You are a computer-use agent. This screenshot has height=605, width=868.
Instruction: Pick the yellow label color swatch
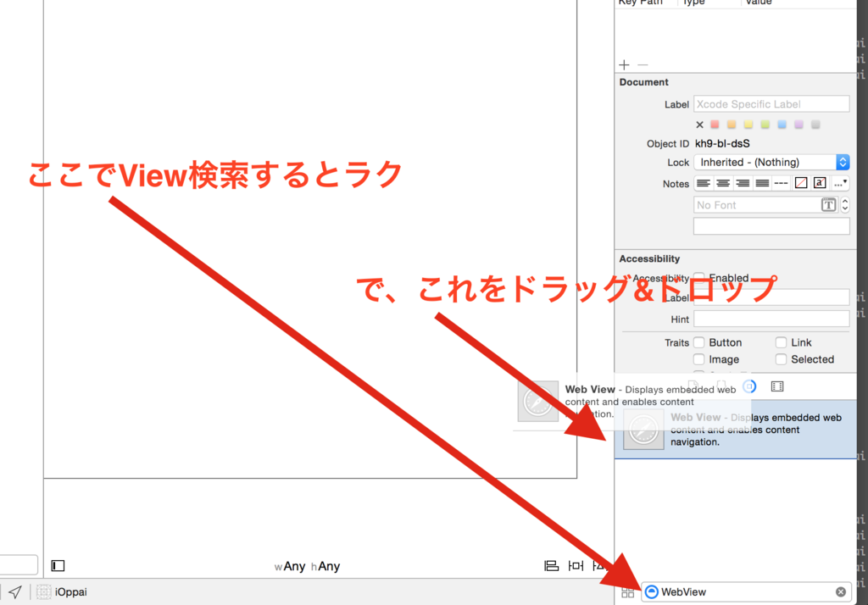pyautogui.click(x=748, y=125)
